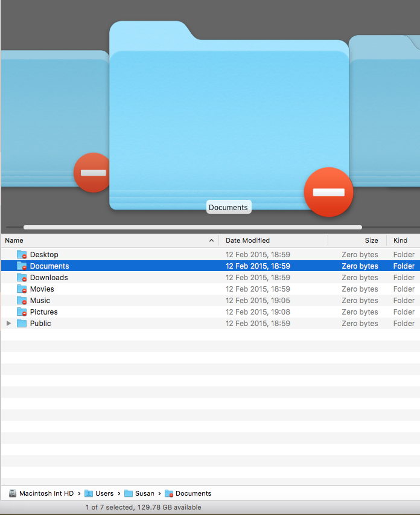Select the Movies row name
Viewport: 420px width, 515px height.
click(x=42, y=289)
